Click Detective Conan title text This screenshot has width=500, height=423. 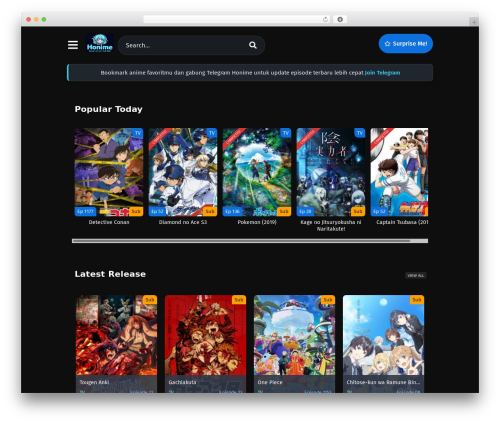109,222
